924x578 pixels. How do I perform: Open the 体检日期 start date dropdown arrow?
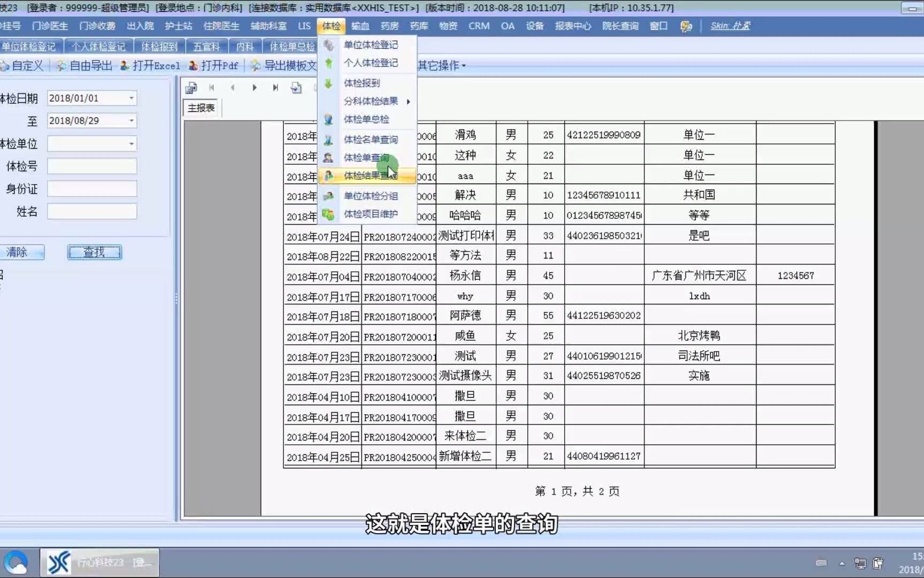(131, 98)
